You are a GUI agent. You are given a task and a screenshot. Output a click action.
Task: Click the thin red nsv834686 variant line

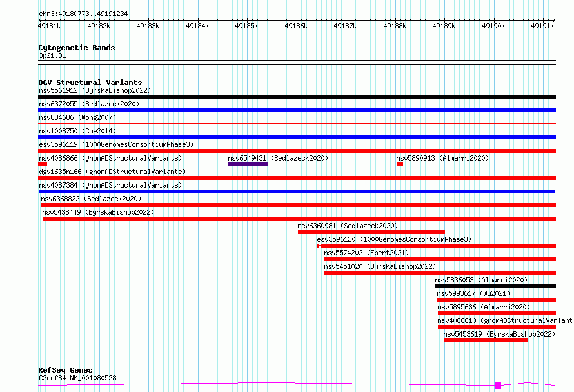(x=297, y=124)
